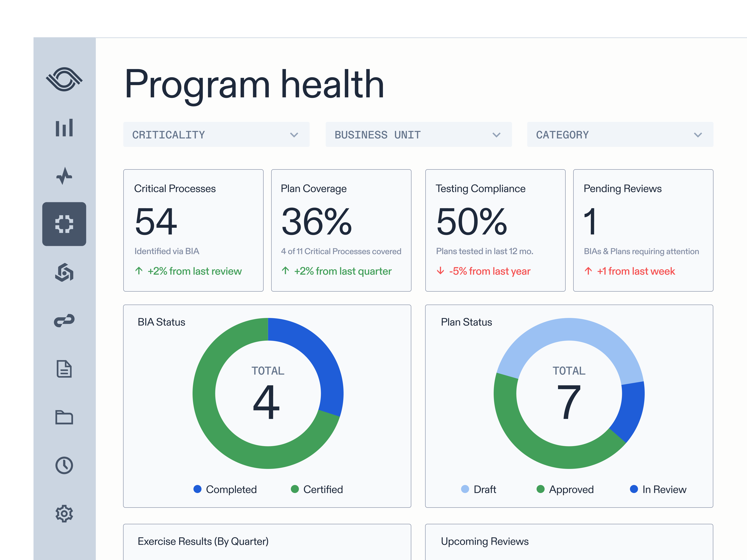Click the Testing Compliance card title
The width and height of the screenshot is (747, 560).
481,189
